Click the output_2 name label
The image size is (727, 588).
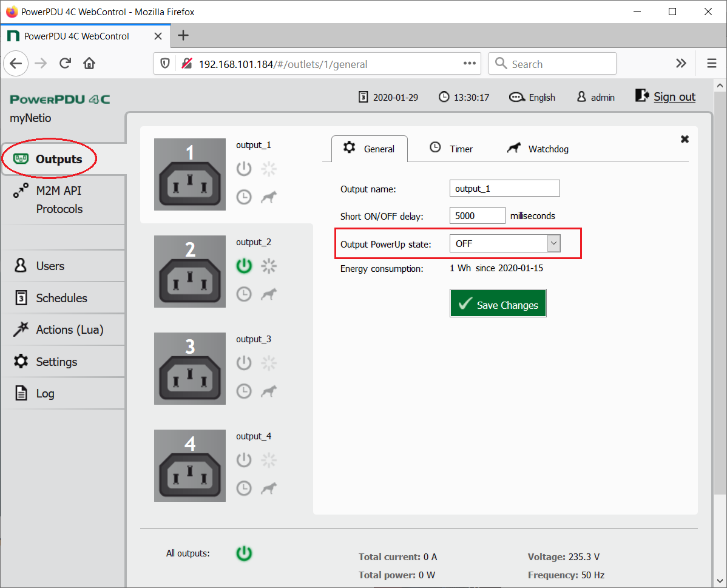[x=254, y=242]
